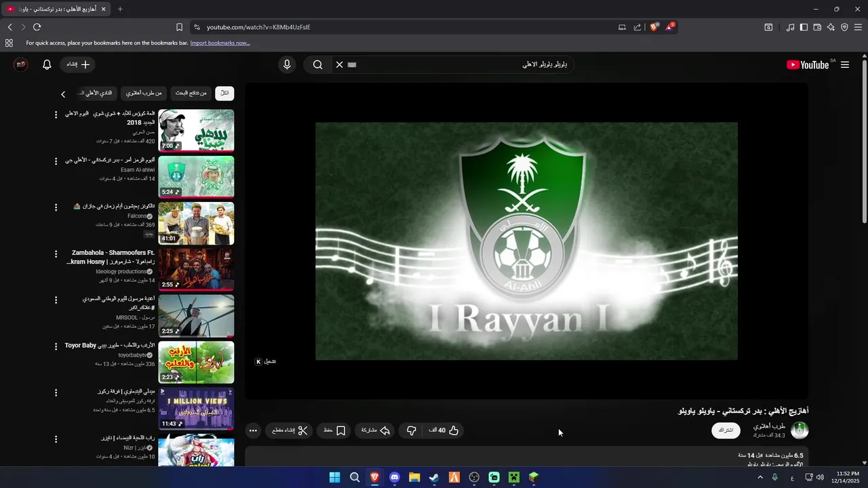Clear the search box with X
Screen dimensions: 868x488
click(x=339, y=64)
